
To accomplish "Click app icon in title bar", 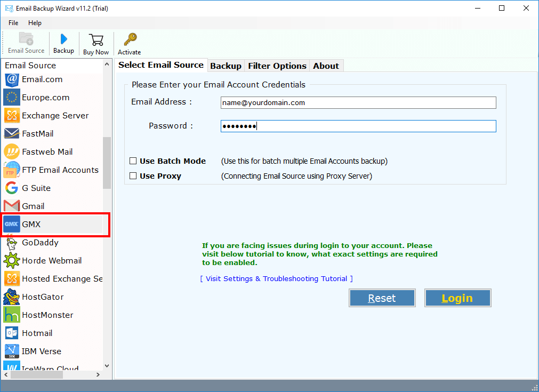I will (9, 8).
